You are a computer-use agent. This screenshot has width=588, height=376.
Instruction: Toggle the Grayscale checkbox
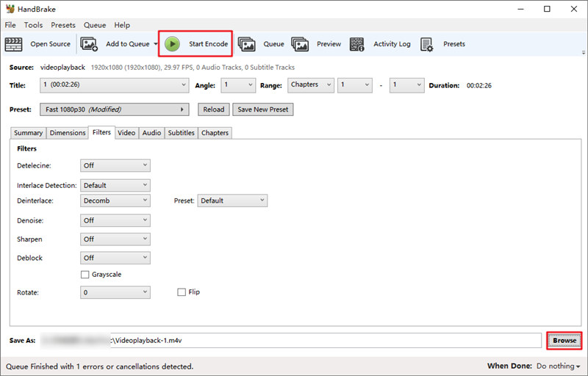pyautogui.click(x=85, y=275)
